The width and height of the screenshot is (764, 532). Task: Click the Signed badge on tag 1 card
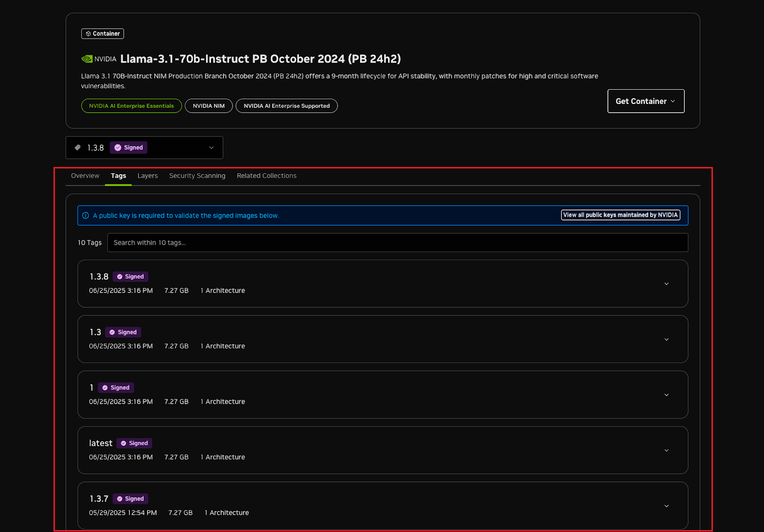click(x=116, y=388)
